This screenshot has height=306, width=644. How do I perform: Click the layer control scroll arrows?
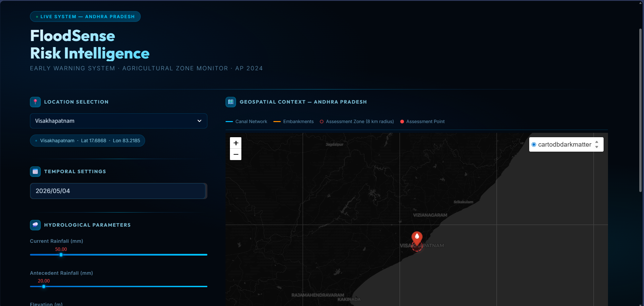597,145
